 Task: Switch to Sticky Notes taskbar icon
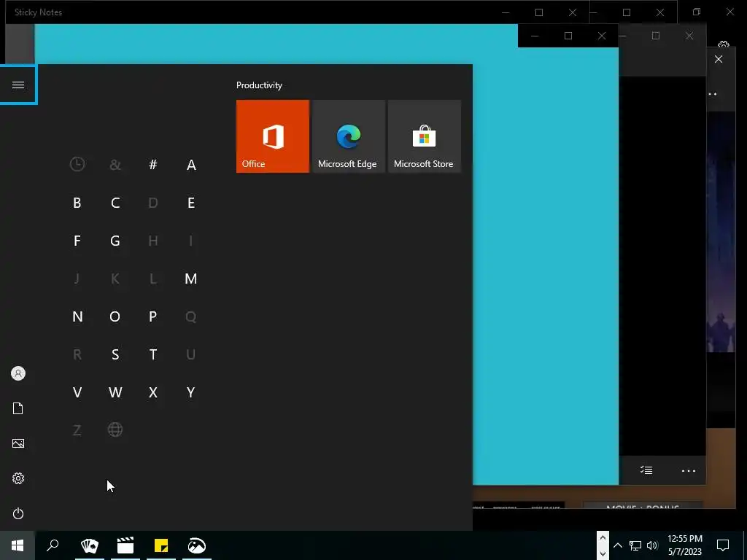[161, 545]
